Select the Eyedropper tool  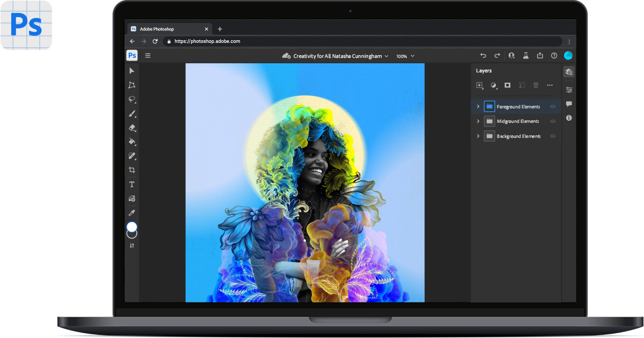pos(131,212)
